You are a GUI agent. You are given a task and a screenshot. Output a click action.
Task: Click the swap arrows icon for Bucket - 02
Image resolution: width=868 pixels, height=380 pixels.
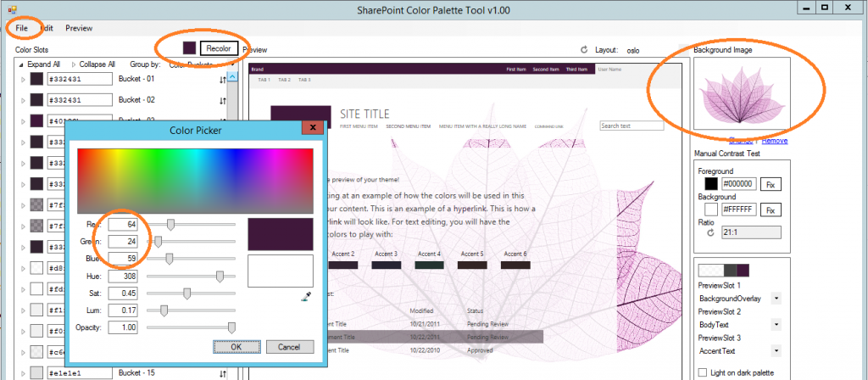[223, 101]
